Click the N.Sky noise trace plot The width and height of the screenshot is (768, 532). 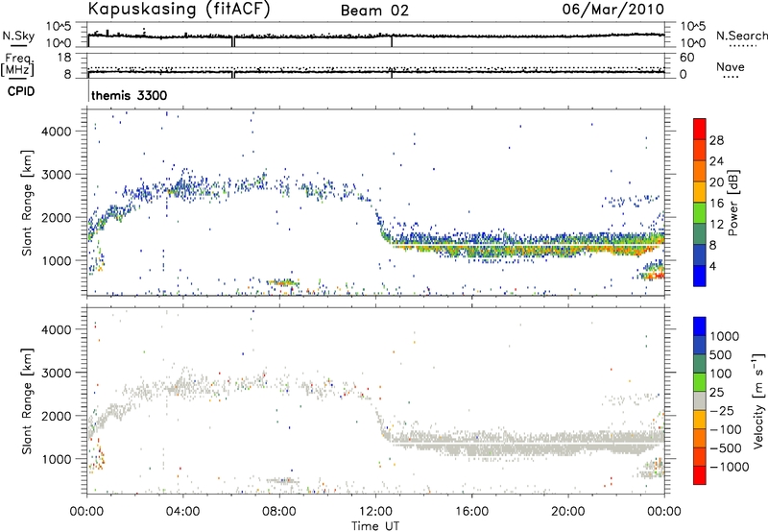pyautogui.click(x=375, y=36)
